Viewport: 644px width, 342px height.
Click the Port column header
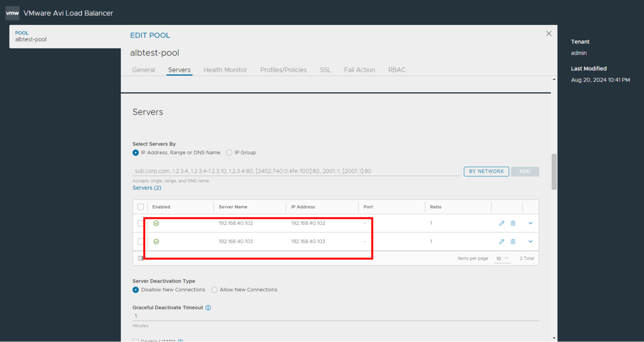coord(368,207)
